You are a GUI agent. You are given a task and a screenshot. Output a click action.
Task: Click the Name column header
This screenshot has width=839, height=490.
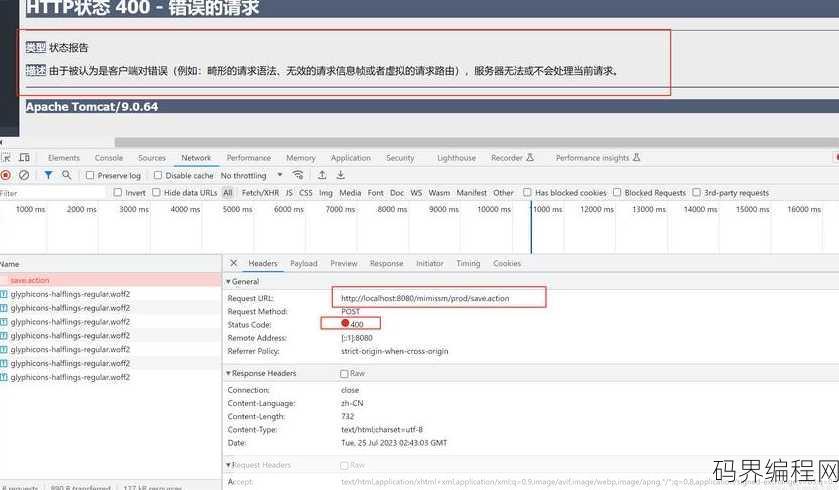[x=111, y=264]
